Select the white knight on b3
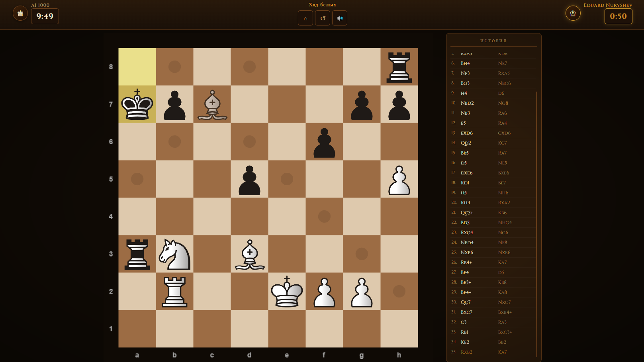 click(175, 254)
